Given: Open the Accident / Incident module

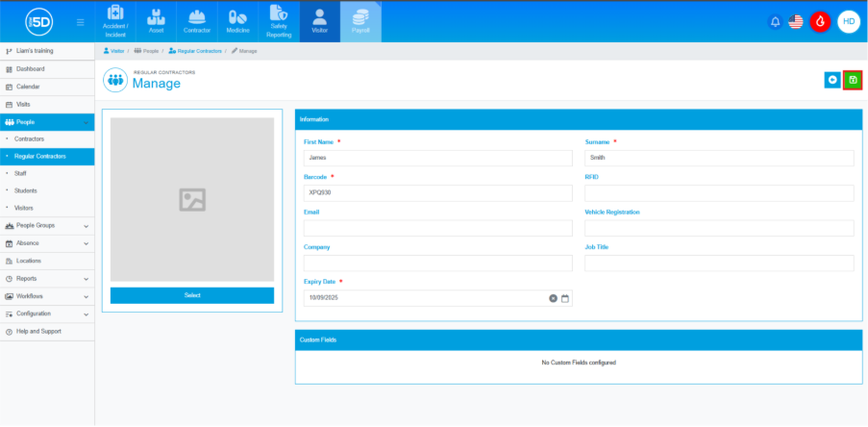Looking at the screenshot, I should (x=115, y=21).
